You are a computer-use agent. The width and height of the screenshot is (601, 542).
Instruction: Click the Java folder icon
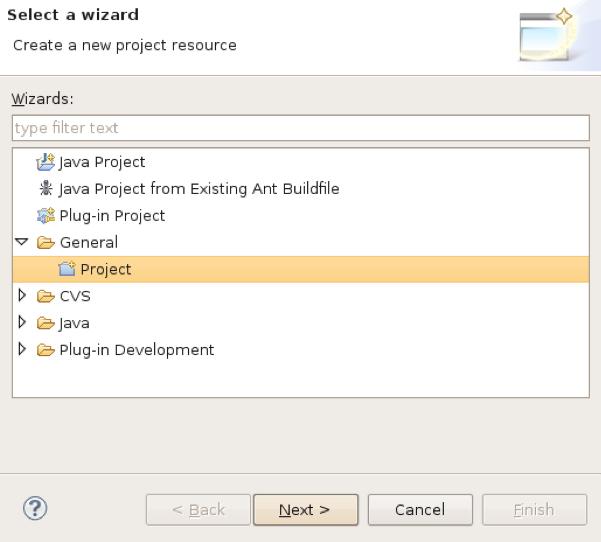46,323
